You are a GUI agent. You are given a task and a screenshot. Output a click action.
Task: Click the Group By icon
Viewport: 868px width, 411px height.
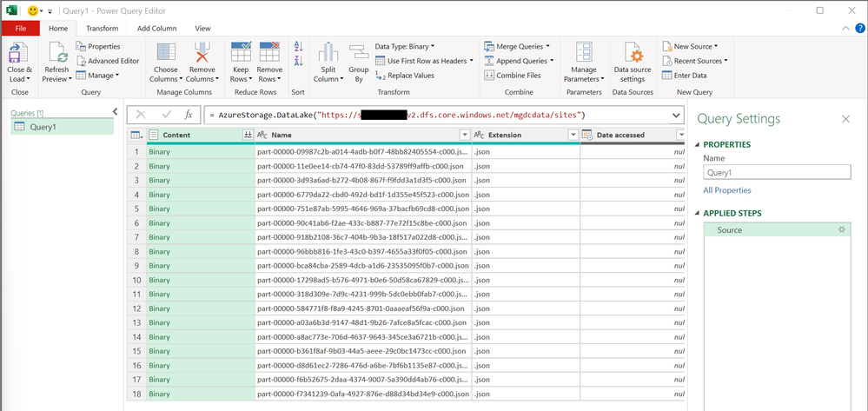pos(359,53)
